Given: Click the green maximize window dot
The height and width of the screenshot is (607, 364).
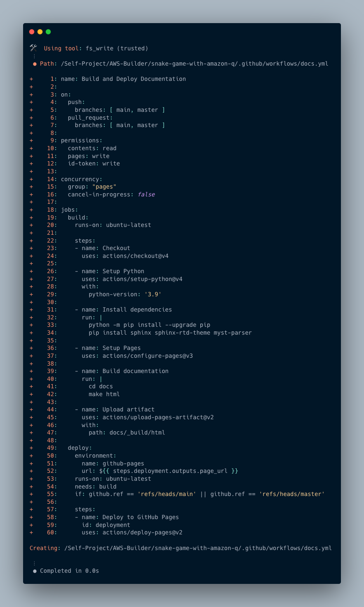Looking at the screenshot, I should pyautogui.click(x=48, y=32).
